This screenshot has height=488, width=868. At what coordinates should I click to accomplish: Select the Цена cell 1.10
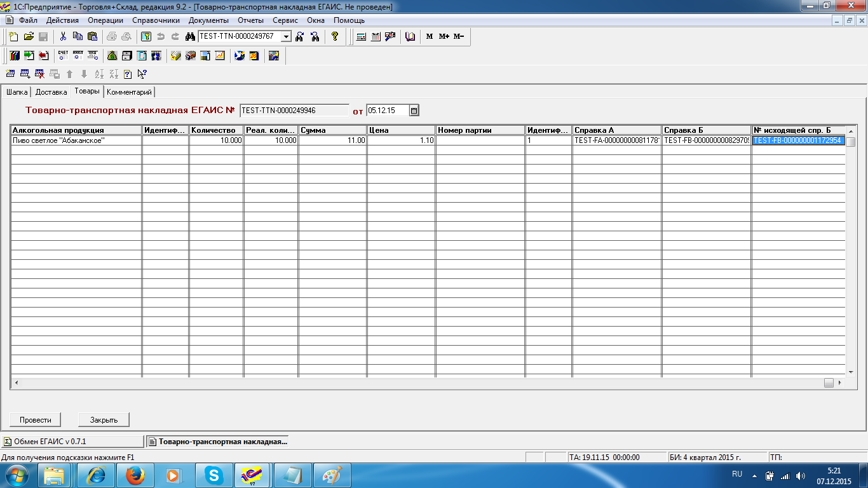tap(401, 140)
